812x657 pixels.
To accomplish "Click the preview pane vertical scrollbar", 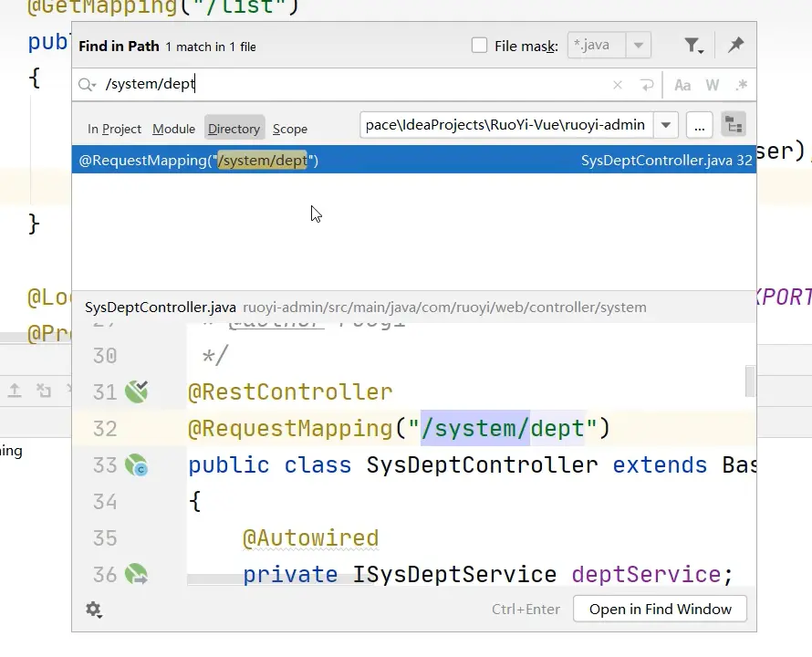I will click(x=750, y=381).
